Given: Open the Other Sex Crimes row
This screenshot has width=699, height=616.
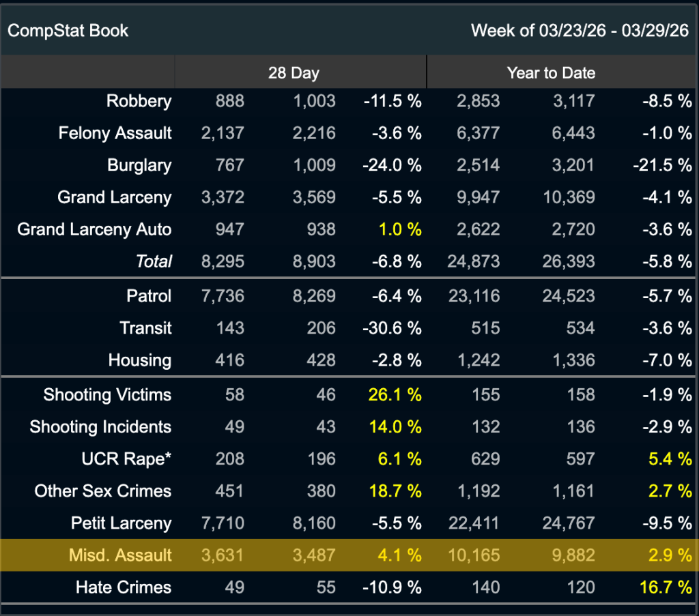Looking at the screenshot, I should point(103,491).
